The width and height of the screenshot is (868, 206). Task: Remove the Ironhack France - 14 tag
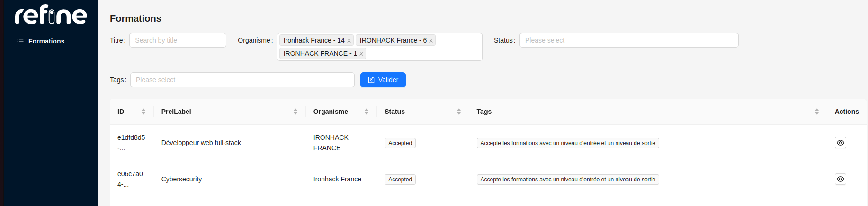[349, 41]
